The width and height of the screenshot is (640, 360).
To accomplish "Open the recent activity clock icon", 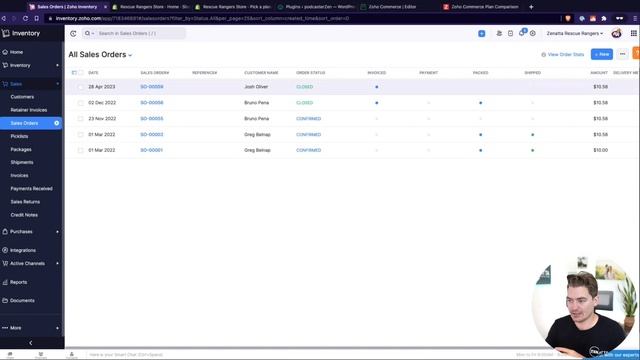I will (533, 33).
